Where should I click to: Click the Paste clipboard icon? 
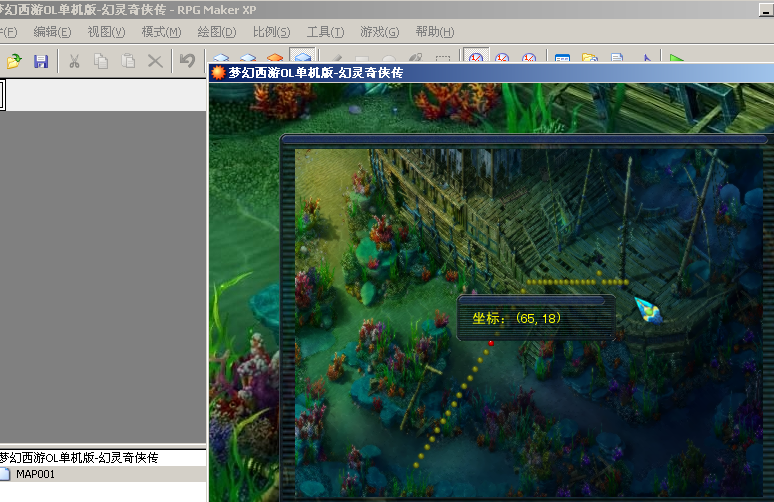(128, 61)
